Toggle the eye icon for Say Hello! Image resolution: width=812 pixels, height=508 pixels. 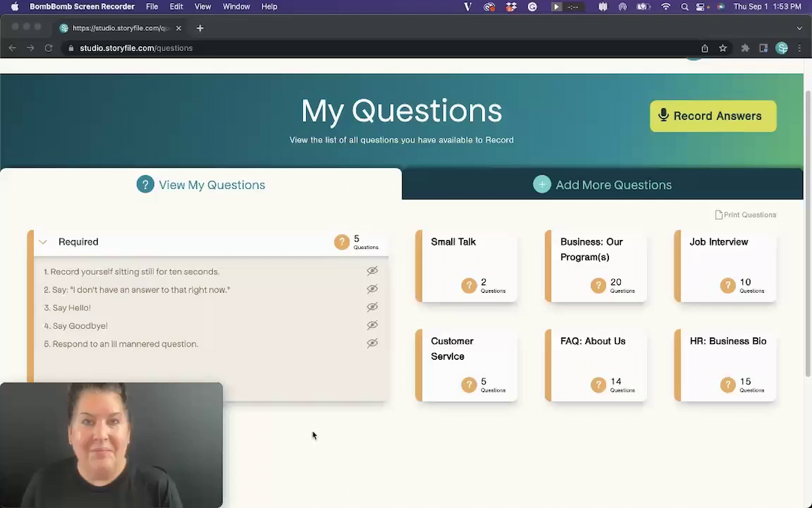[x=372, y=307]
